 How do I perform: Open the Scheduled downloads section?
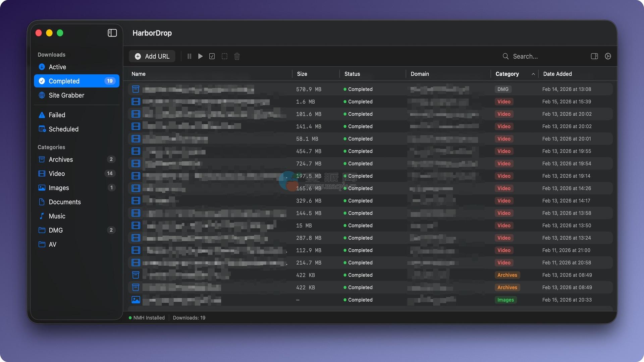pos(63,129)
